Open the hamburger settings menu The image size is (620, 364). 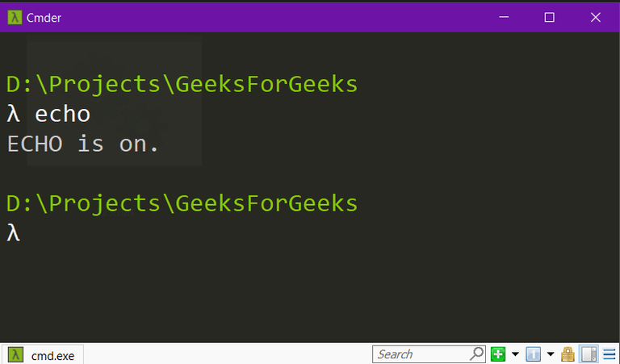(x=608, y=354)
